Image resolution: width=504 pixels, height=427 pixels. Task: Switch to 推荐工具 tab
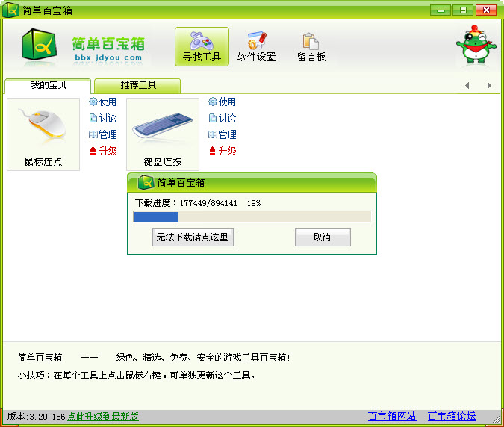pos(138,85)
